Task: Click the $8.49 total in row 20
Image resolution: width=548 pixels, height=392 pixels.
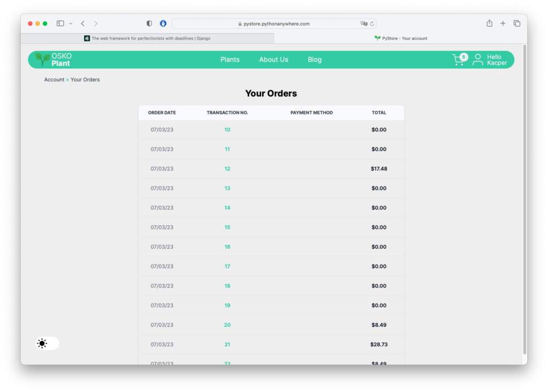Action: coord(379,325)
